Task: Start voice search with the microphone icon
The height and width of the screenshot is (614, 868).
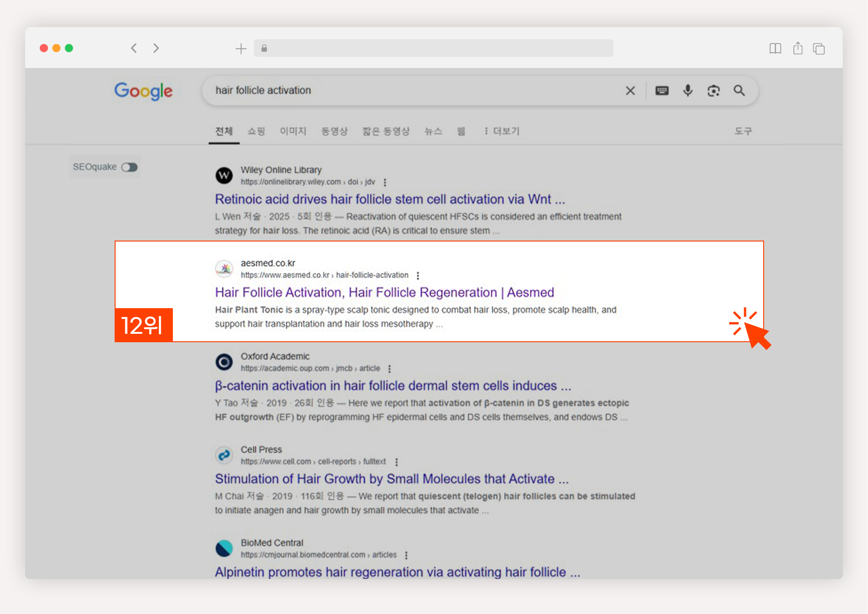Action: (688, 90)
